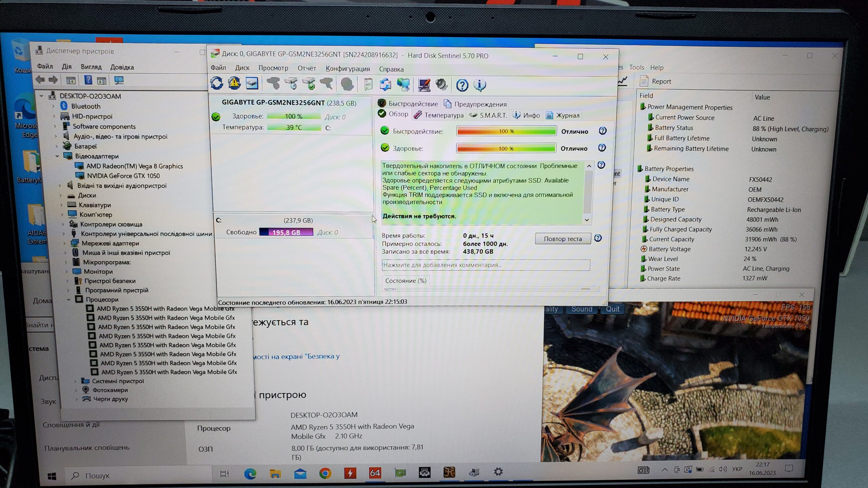868x488 pixels.
Task: Collapse the Відеоадаптери tree node
Action: coord(57,156)
